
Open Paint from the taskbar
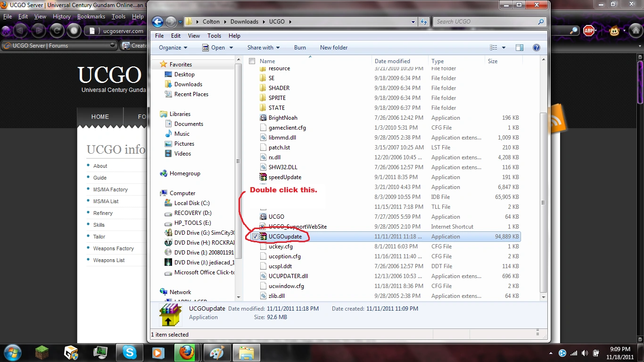[x=217, y=353]
